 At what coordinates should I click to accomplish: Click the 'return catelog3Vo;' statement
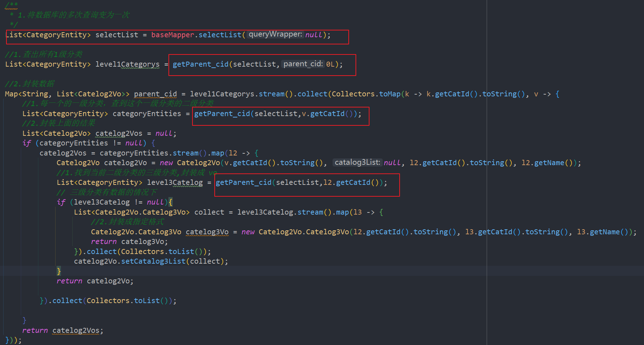click(x=129, y=241)
